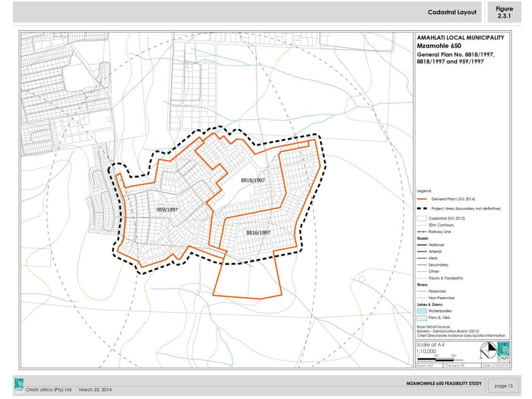The height and width of the screenshot is (399, 532).
Task: Click the 'Arterial' legend text
Action: click(x=435, y=252)
